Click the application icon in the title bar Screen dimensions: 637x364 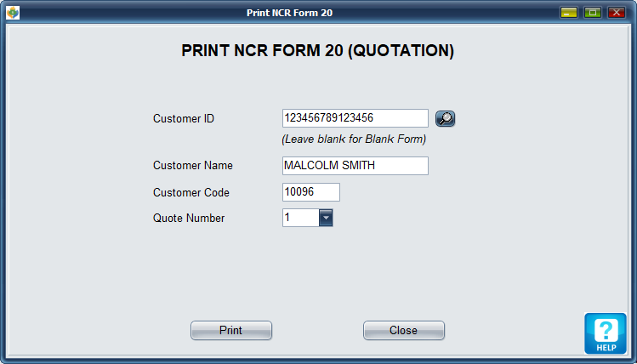(x=12, y=13)
